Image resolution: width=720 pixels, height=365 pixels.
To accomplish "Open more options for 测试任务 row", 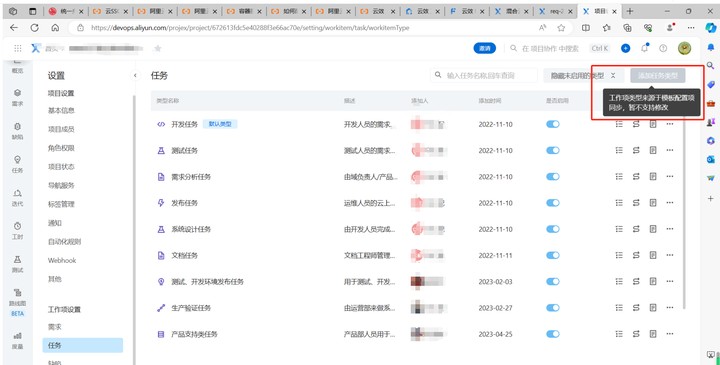I will point(670,151).
